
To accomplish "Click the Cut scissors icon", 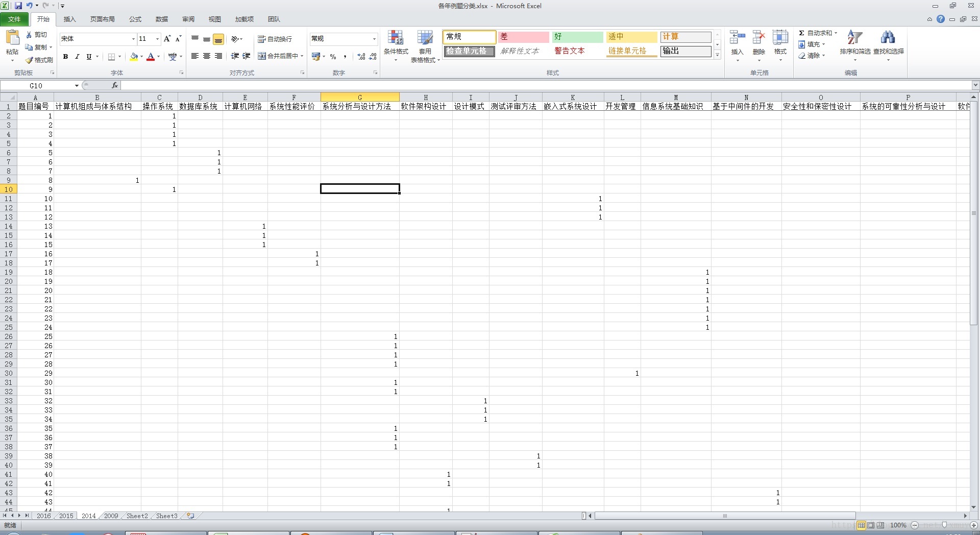I will (29, 35).
